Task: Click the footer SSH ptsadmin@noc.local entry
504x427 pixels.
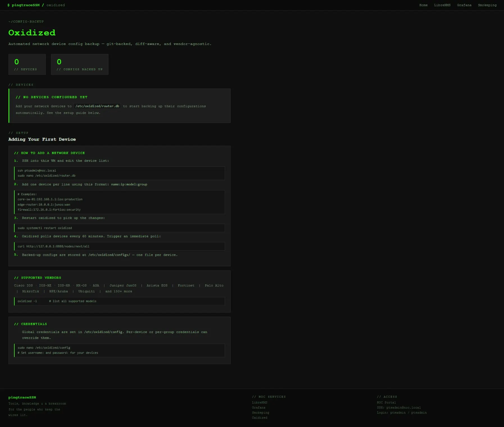Action: click(x=399, y=408)
